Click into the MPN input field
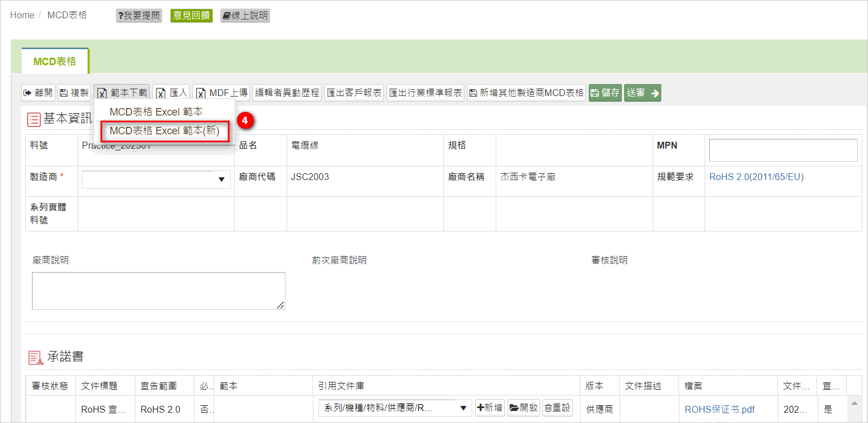This screenshot has width=868, height=423. (x=783, y=150)
